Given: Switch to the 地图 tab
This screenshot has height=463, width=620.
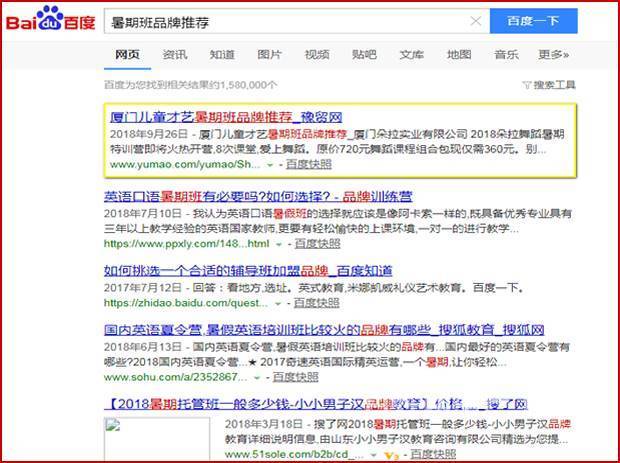Looking at the screenshot, I should (x=459, y=55).
